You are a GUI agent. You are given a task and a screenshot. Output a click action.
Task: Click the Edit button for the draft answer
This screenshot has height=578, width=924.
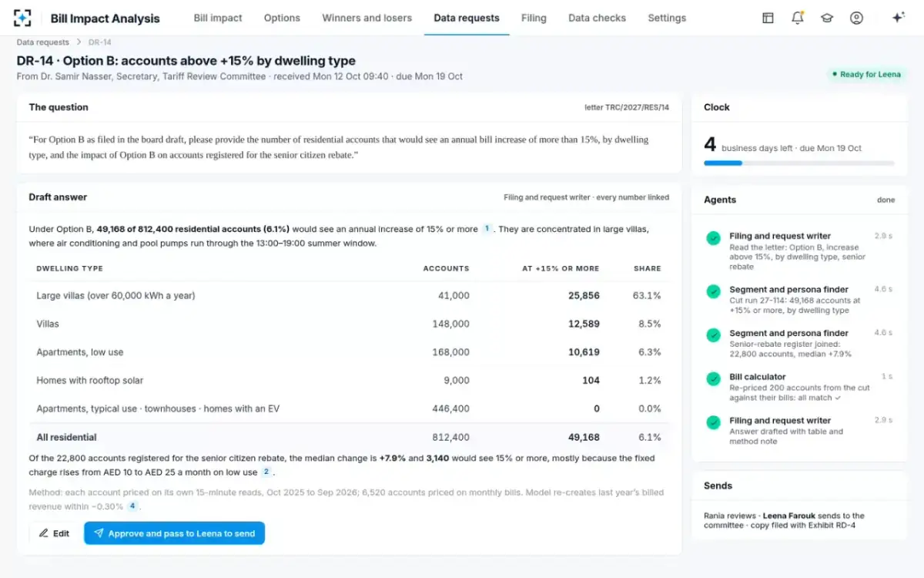(x=54, y=533)
